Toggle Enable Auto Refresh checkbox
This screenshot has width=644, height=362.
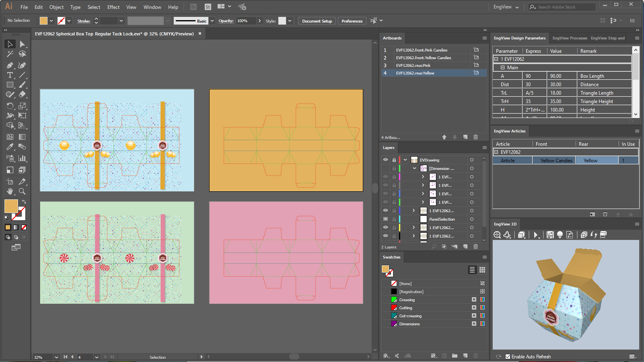[x=508, y=356]
